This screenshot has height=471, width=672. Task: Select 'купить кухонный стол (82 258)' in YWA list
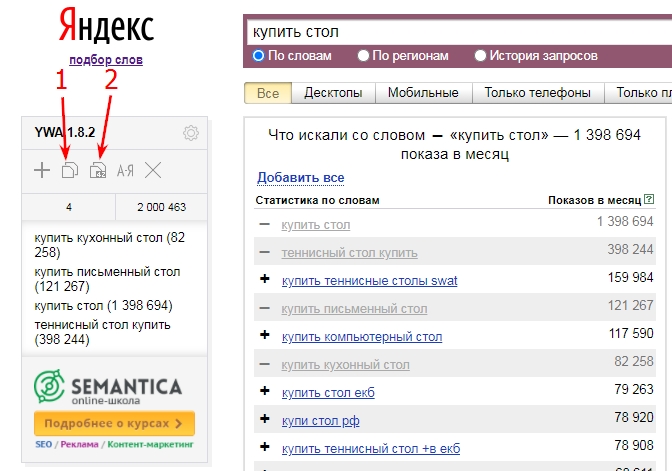pos(110,245)
